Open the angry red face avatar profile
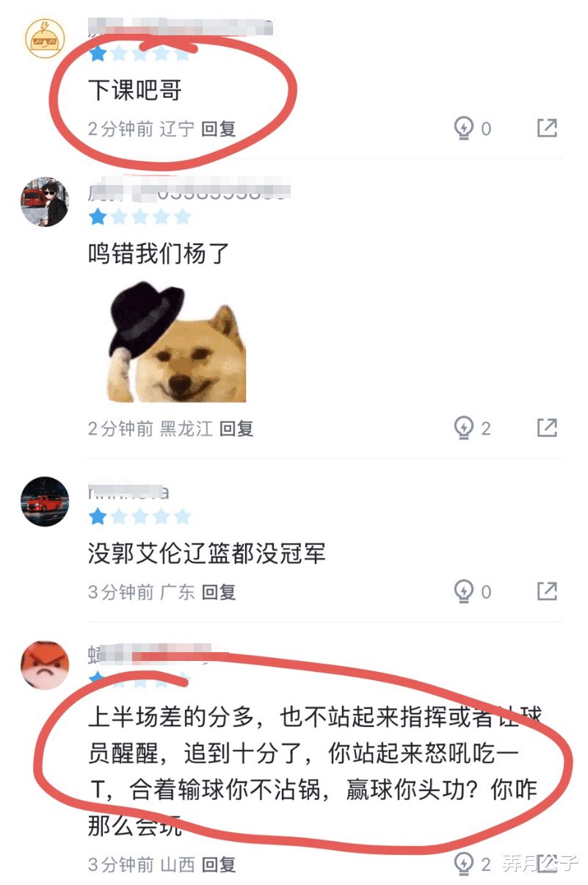Image resolution: width=588 pixels, height=885 pixels. [x=45, y=665]
